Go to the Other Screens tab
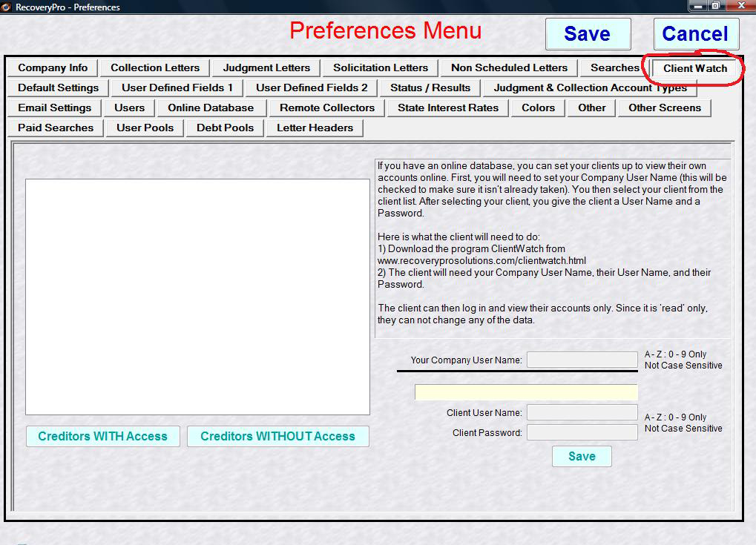756x545 pixels. point(665,108)
